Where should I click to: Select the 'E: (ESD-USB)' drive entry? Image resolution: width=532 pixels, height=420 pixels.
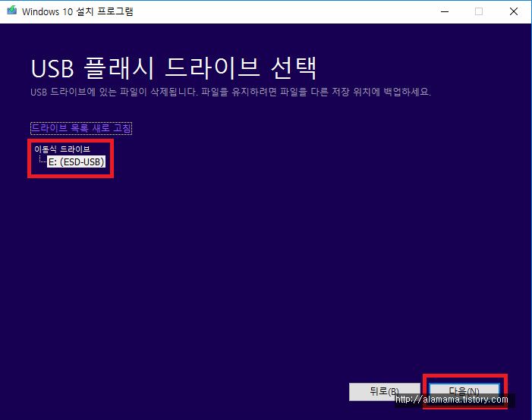point(77,161)
